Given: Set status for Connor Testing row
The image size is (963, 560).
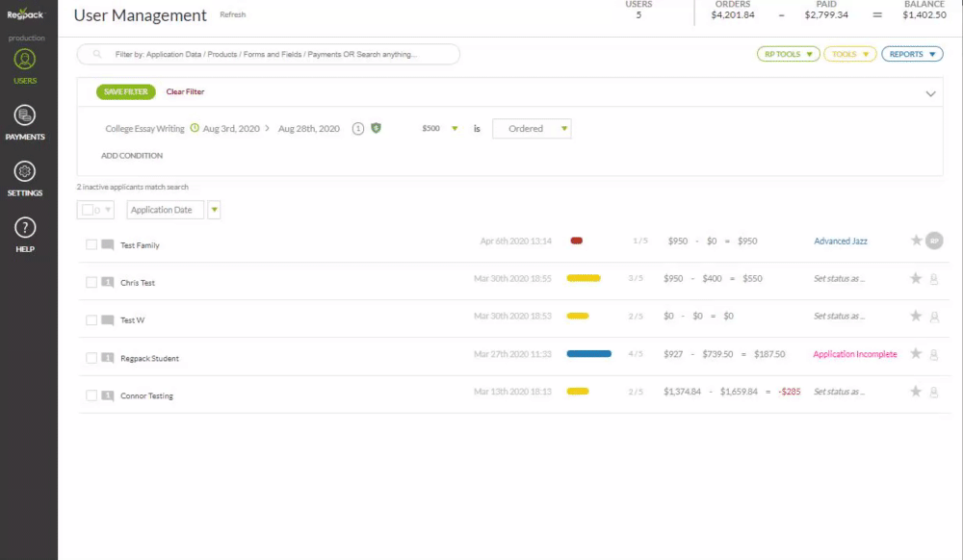Looking at the screenshot, I should coord(839,392).
